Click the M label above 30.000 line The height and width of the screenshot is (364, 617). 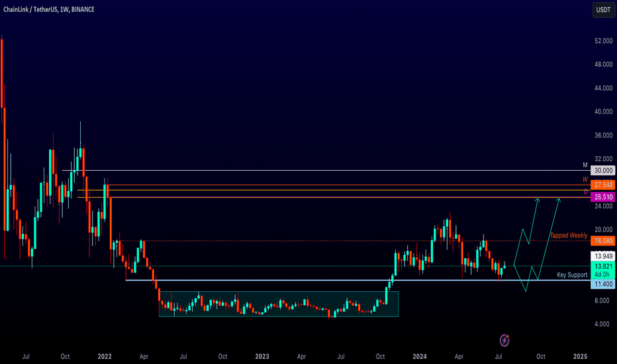pyautogui.click(x=585, y=165)
